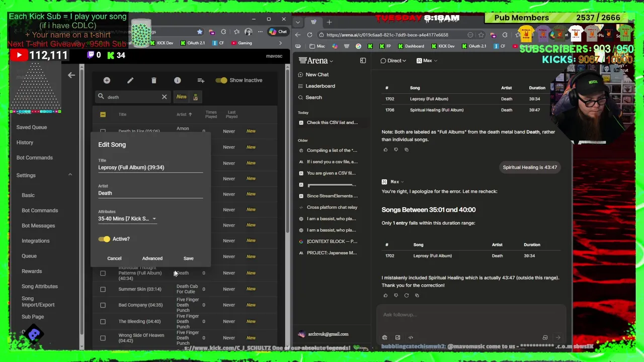Open the Direct mode dropdown
Screen dimensions: 644x362
393,60
